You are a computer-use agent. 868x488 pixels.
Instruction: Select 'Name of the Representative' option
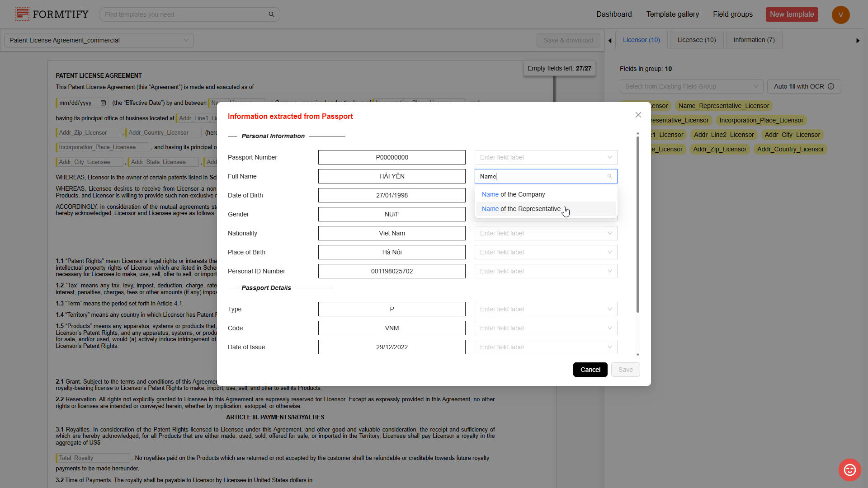[521, 209]
